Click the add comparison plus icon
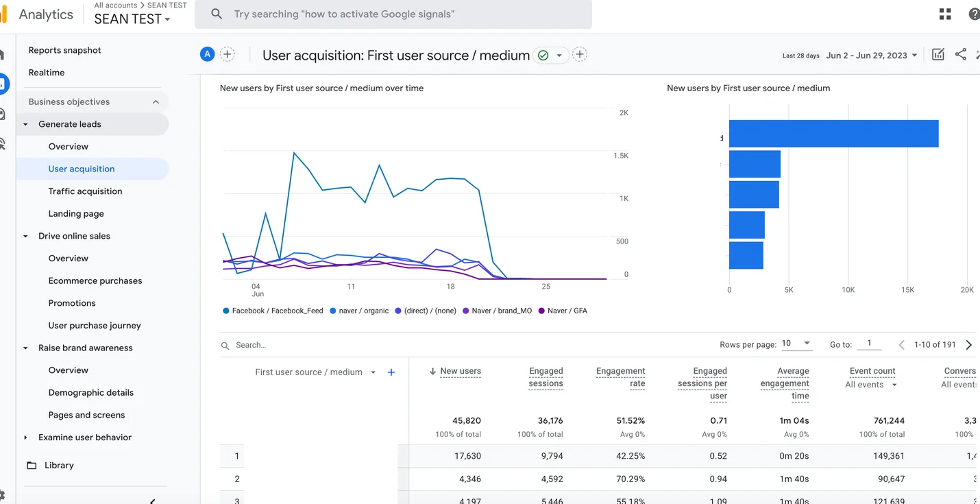Image resolution: width=980 pixels, height=504 pixels. 227,55
